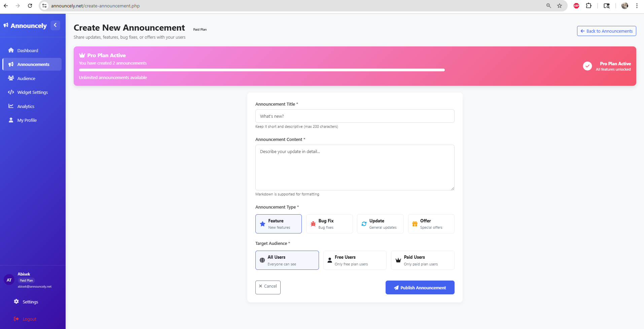Click the Announcely megaphone logo icon
The image size is (644, 329).
point(6,25)
